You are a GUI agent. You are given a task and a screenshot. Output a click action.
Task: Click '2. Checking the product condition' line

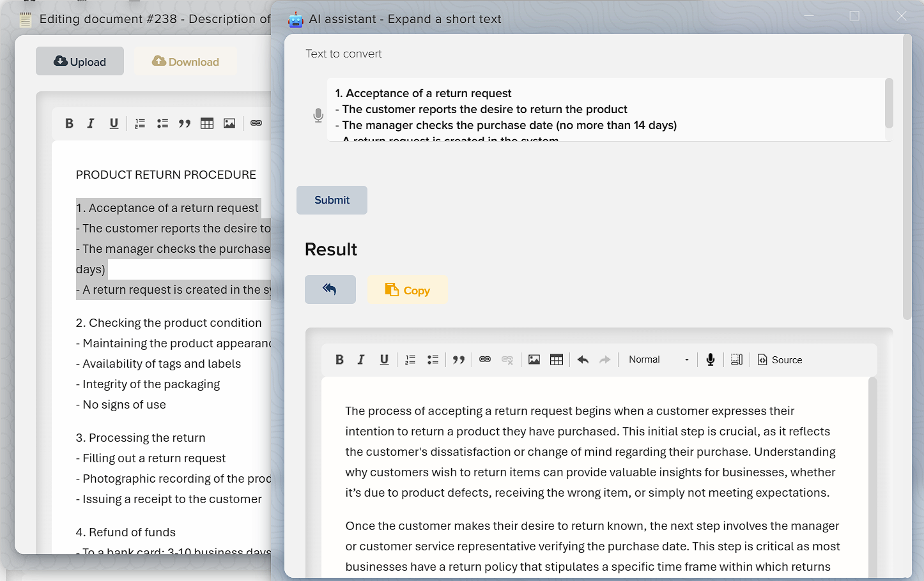coord(169,323)
